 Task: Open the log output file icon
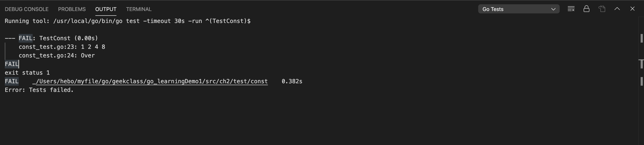point(602,9)
